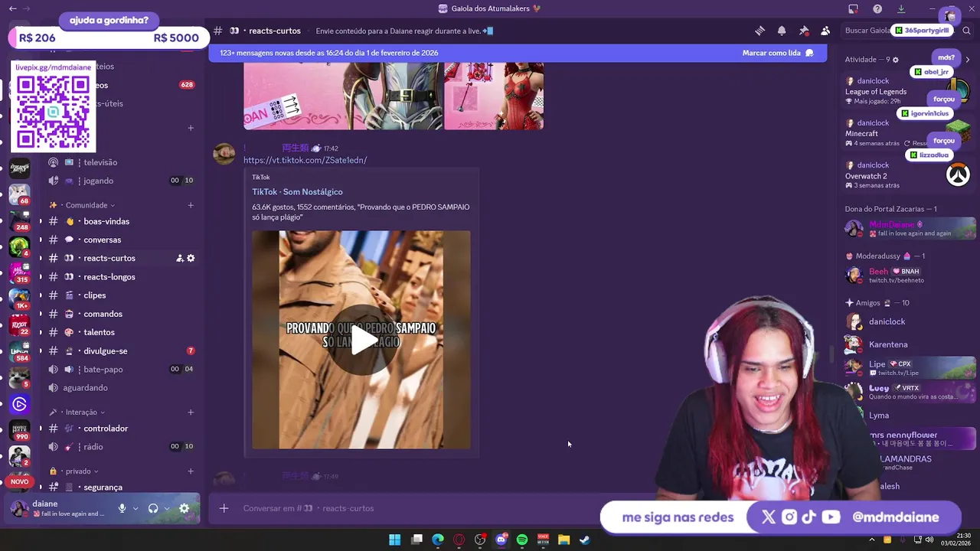
Task: Invite people icon on reacts-curtos channel
Action: [179, 259]
